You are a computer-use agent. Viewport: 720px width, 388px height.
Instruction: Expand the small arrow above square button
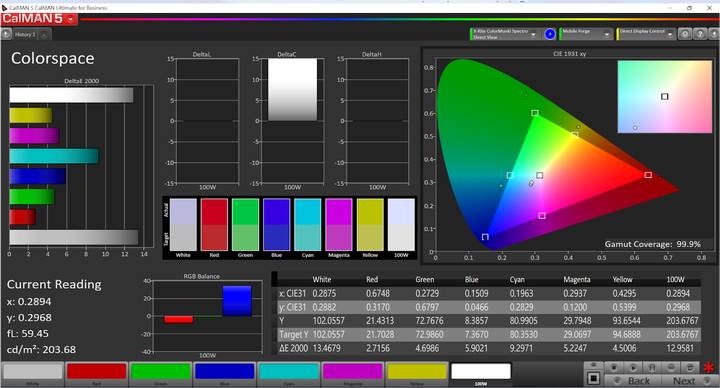[x=593, y=366]
